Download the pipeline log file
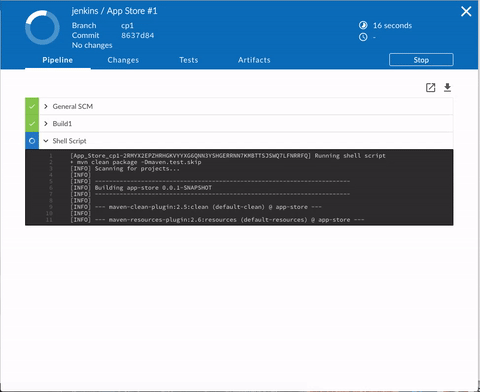The image size is (480, 392). point(447,87)
